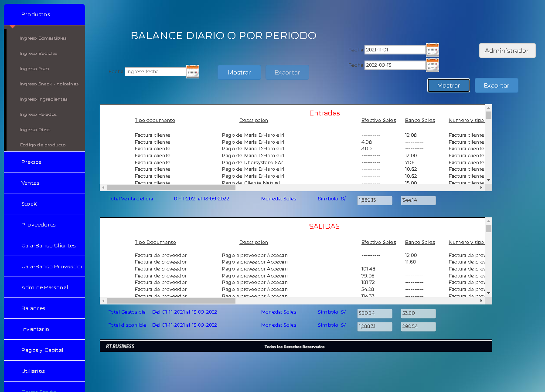Click the Ingrese fecha input field
This screenshot has width=545, height=392.
(155, 71)
